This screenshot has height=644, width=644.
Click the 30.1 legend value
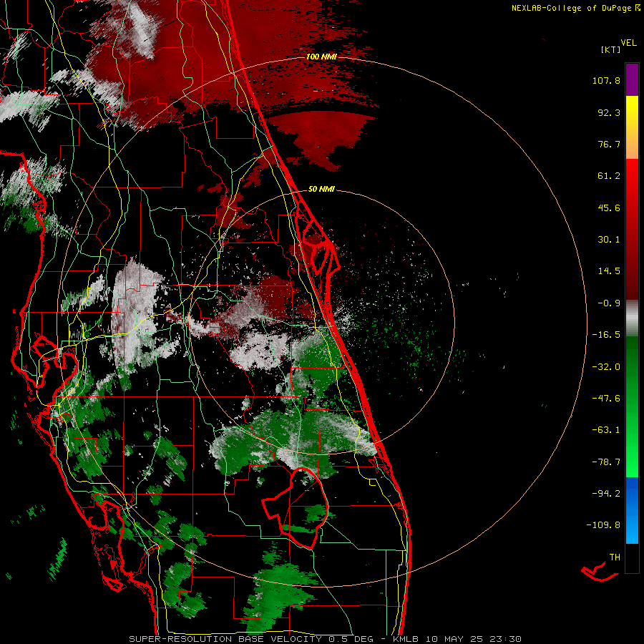[609, 240]
